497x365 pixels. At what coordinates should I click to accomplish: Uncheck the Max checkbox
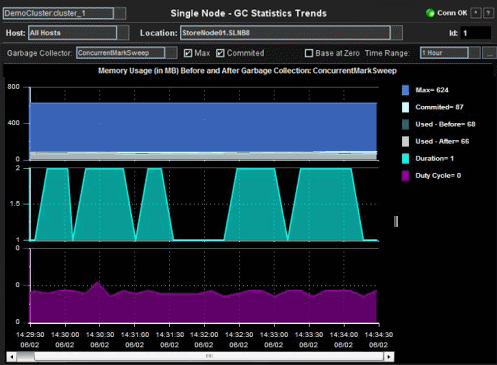[x=188, y=53]
